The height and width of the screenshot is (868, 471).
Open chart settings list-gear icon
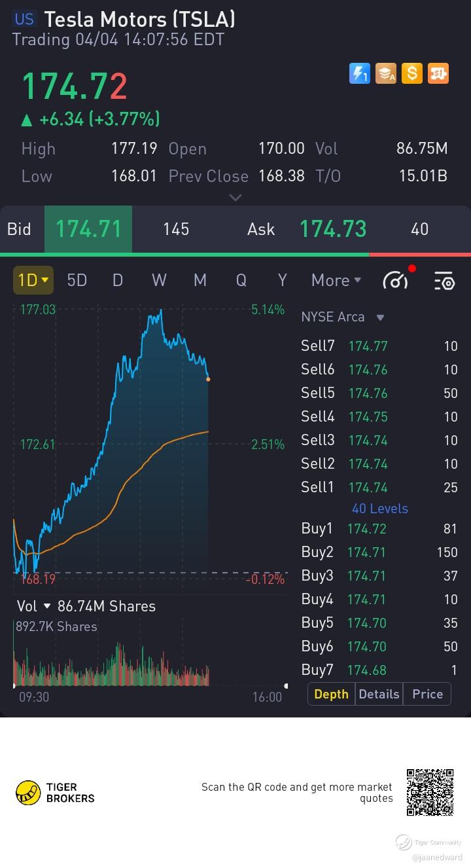[444, 281]
